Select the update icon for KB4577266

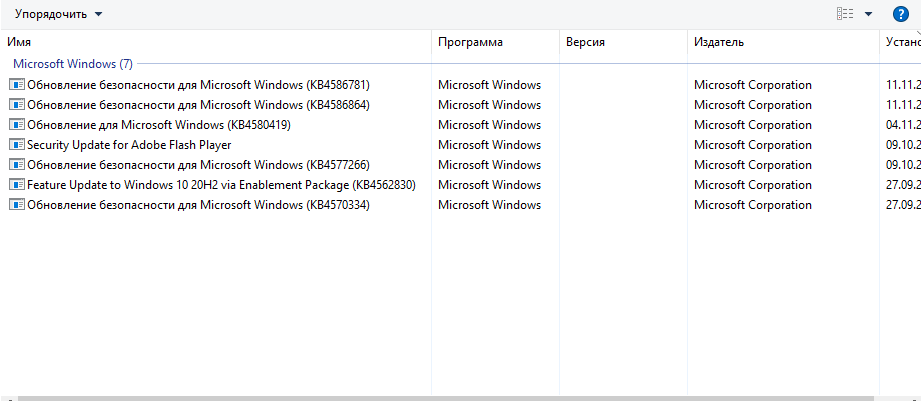[17, 164]
